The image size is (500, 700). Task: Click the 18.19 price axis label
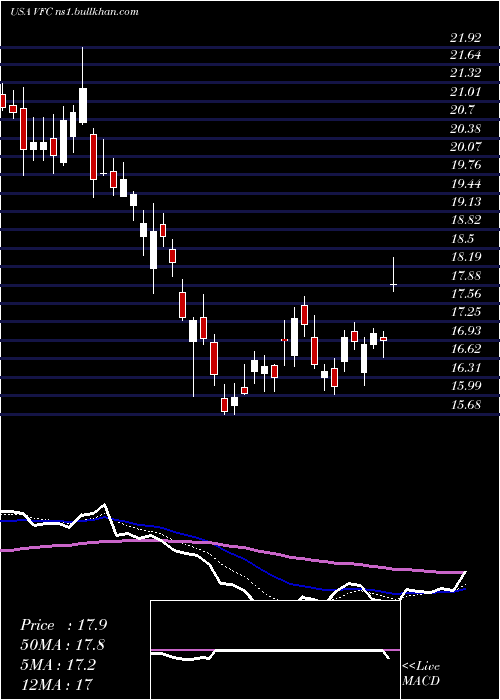click(x=465, y=257)
